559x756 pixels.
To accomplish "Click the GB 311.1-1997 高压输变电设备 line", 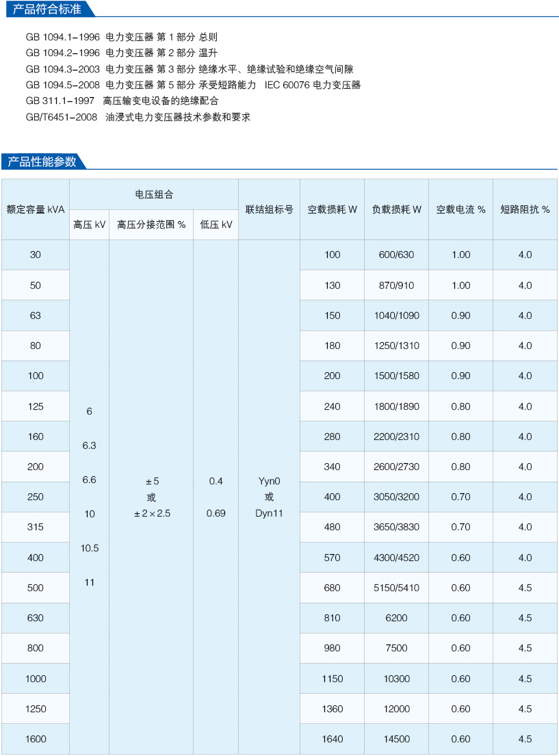I will 122,101.
